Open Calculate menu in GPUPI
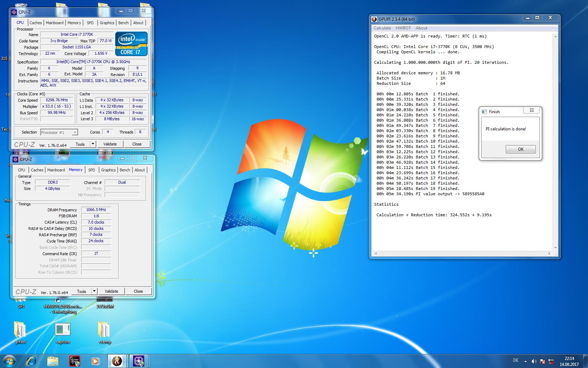This screenshot has height=368, width=588. pyautogui.click(x=382, y=28)
